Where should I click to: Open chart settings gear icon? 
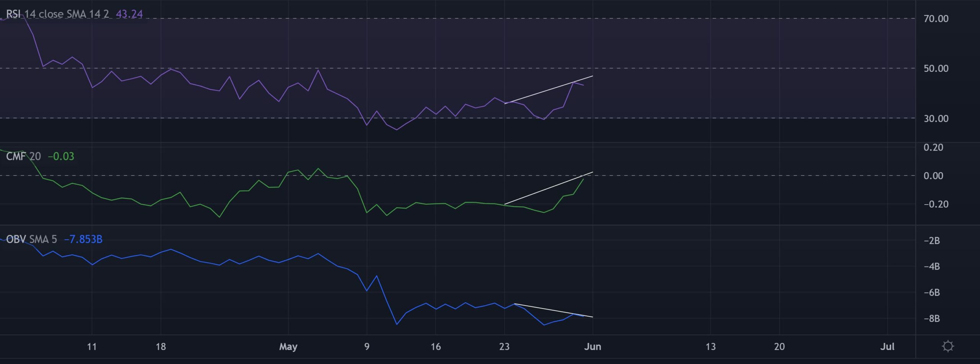[947, 346]
